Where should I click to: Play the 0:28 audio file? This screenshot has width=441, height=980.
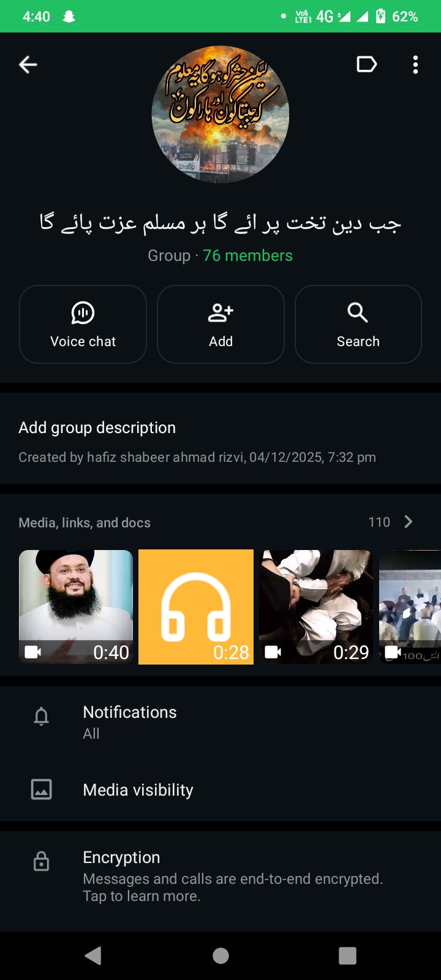click(196, 606)
